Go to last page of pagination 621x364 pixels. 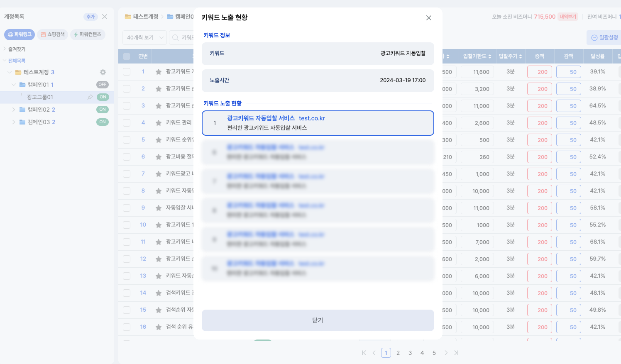pos(456,353)
